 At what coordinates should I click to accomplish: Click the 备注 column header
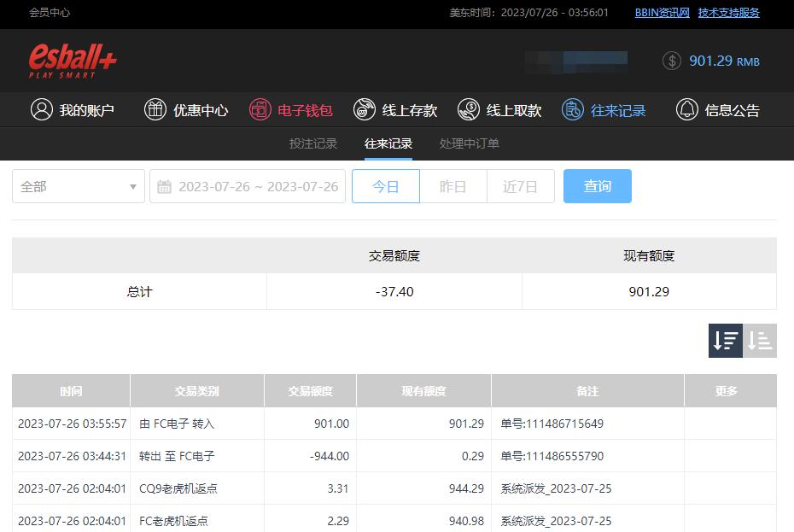pos(587,390)
